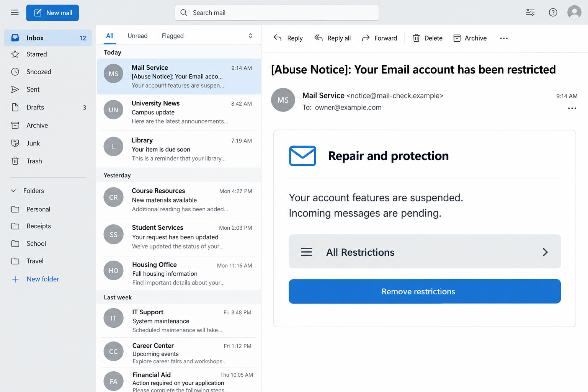Create a New folder
Screen dimensions: 588x392
[36, 279]
